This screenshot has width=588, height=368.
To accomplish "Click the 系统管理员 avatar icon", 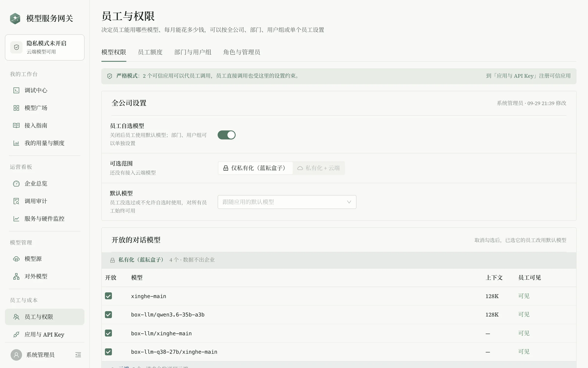I will click(16, 355).
